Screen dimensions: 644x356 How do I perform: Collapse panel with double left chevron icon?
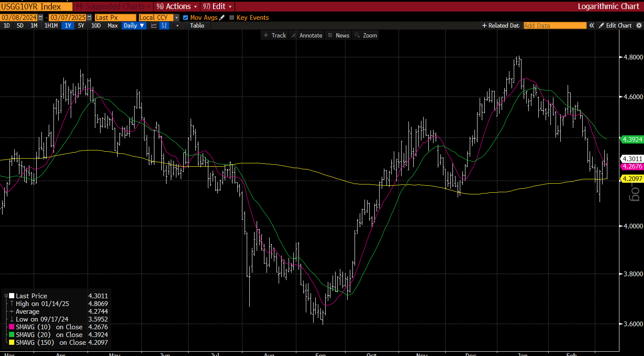592,26
